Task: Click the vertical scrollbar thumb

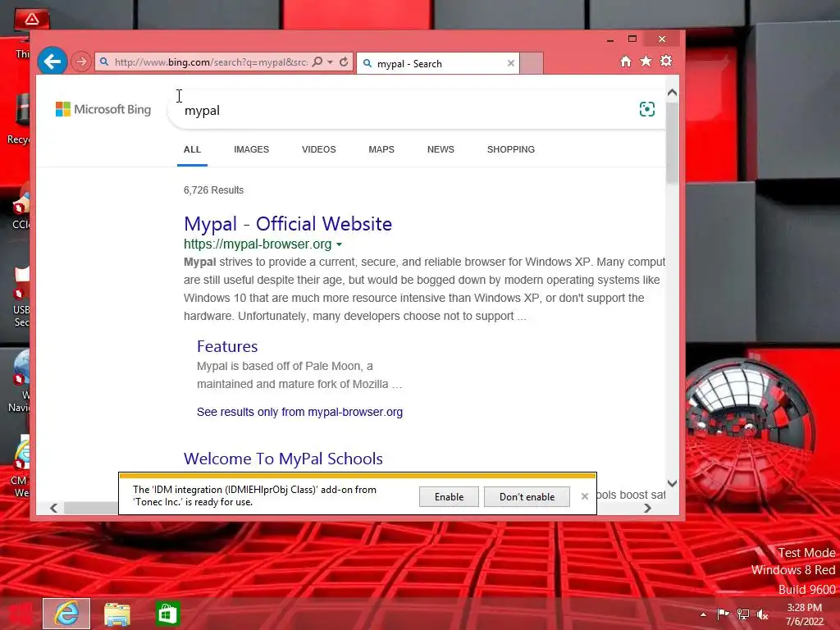Action: coord(673,142)
